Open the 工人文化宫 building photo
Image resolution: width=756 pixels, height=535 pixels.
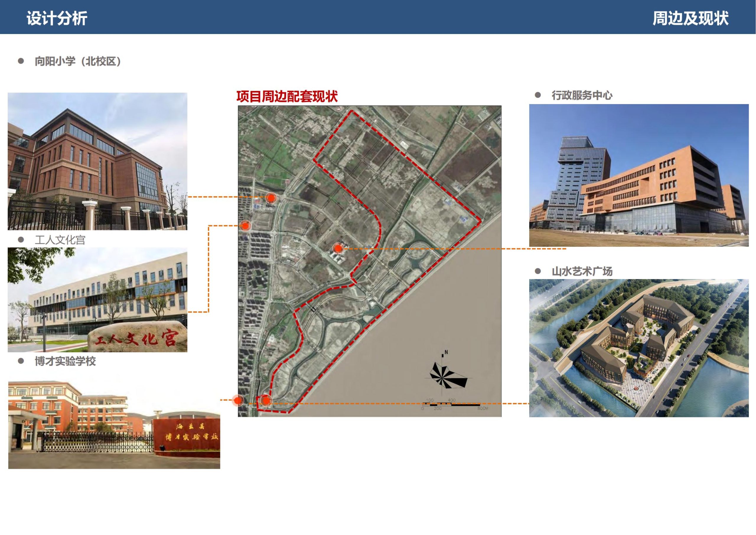pos(97,300)
